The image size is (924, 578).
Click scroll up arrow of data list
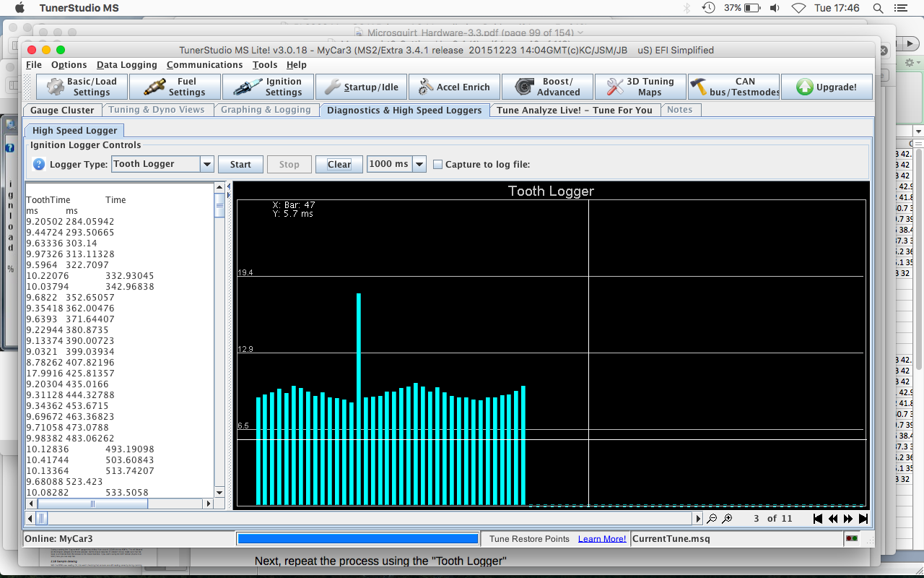tap(219, 188)
